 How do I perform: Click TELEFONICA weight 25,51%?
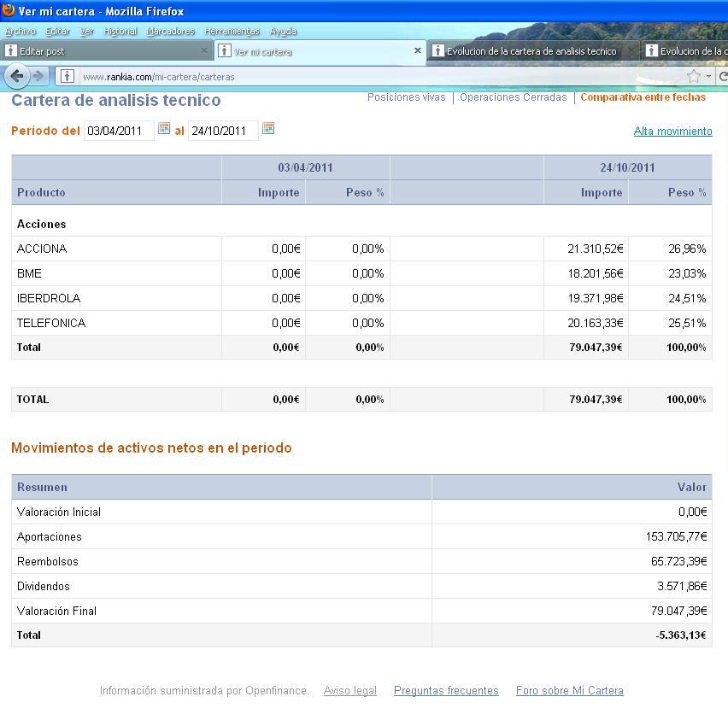(x=687, y=323)
